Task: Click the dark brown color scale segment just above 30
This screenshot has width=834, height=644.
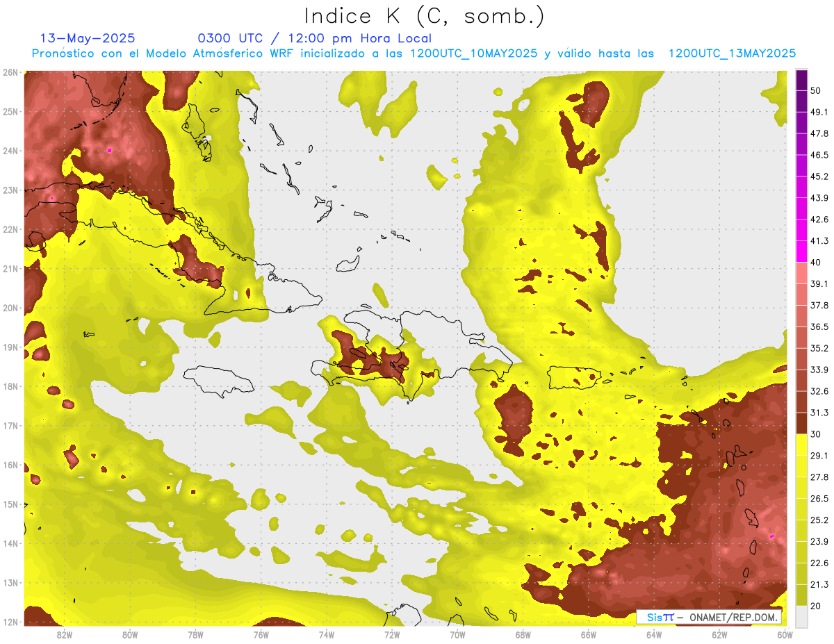Action: [x=801, y=423]
